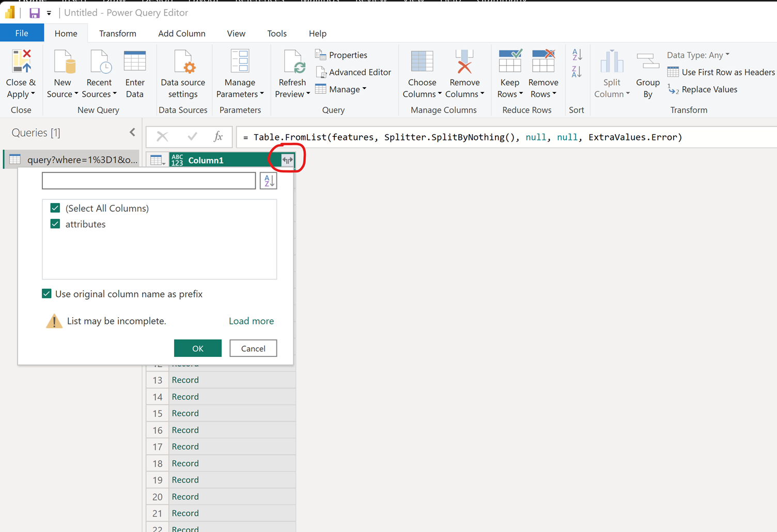Image resolution: width=777 pixels, height=532 pixels.
Task: Select the query?where=1%3D1&o... query
Action: tap(71, 160)
